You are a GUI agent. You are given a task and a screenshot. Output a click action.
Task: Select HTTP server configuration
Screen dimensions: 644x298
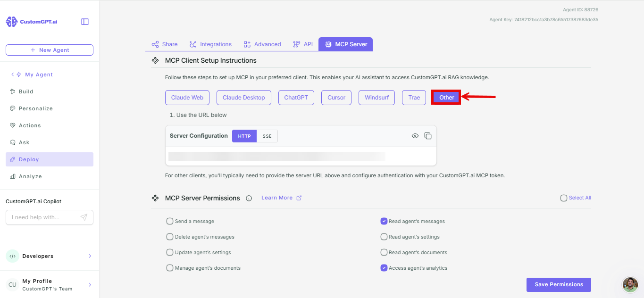(244, 136)
